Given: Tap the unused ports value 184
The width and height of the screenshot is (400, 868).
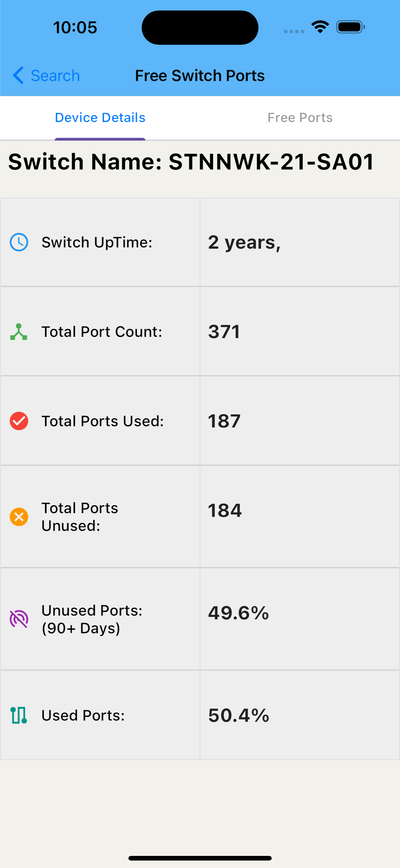Looking at the screenshot, I should 224,510.
